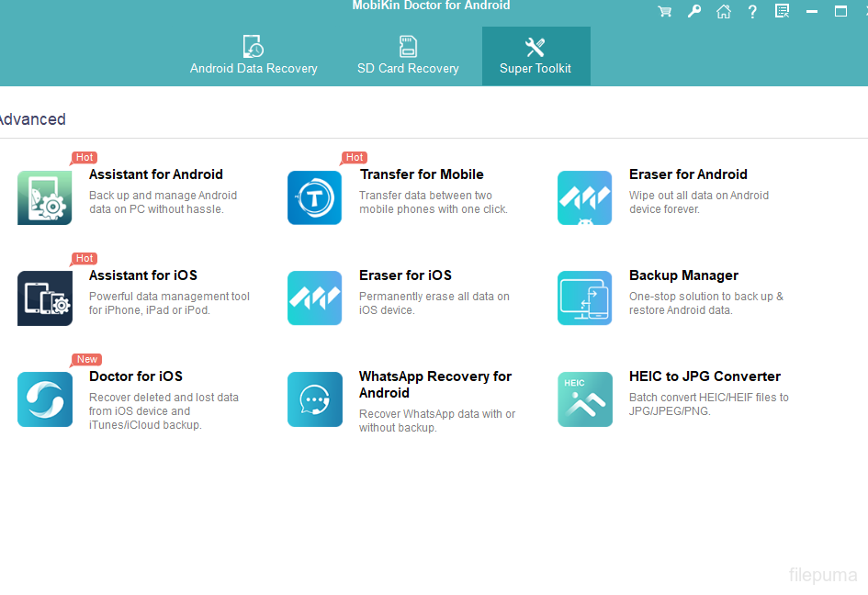
Task: Open the Backup Manager icon
Action: [584, 298]
